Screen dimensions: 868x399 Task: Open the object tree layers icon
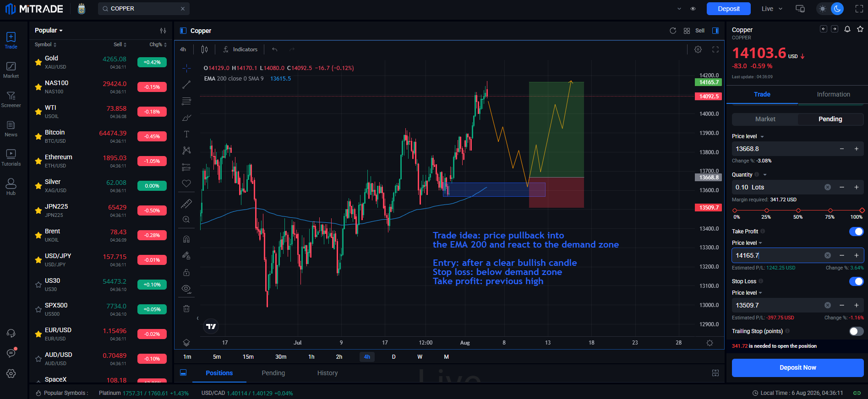[186, 342]
